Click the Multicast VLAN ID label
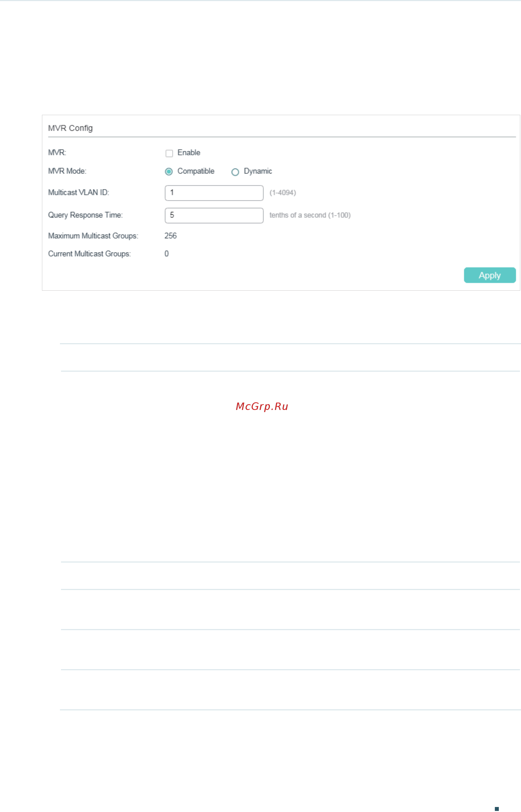Image resolution: width=521 pixels, height=812 pixels. point(78,192)
